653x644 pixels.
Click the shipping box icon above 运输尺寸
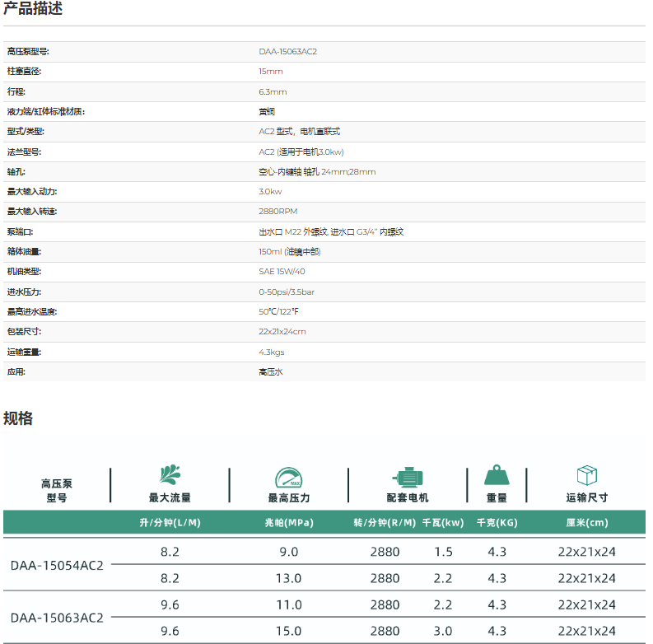click(x=586, y=476)
